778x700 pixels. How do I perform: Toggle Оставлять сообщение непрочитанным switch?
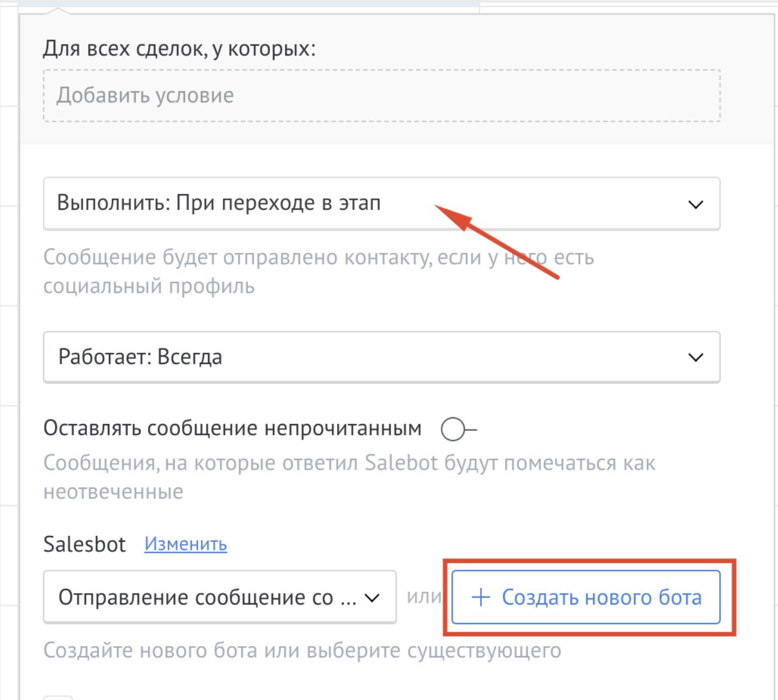click(458, 429)
